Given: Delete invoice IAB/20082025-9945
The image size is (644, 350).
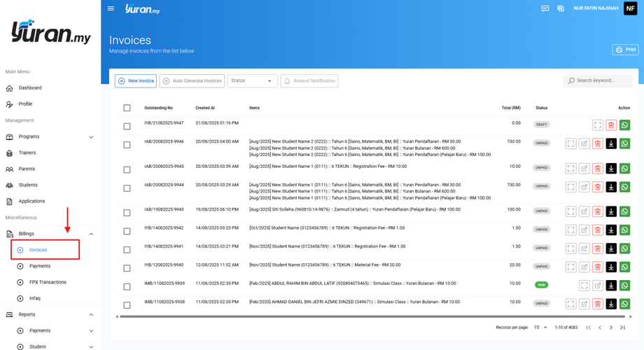Looking at the screenshot, I should 598,169.
